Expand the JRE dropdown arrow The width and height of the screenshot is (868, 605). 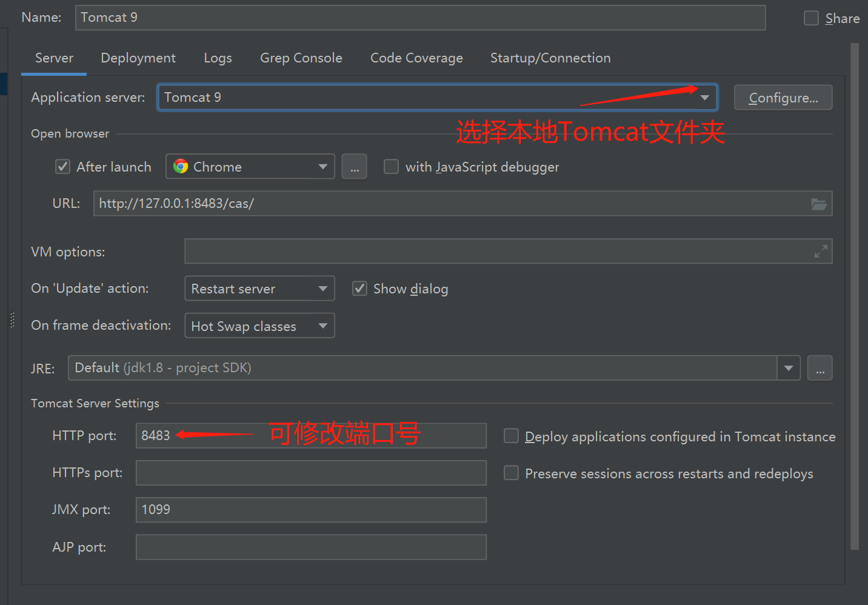[x=789, y=369]
